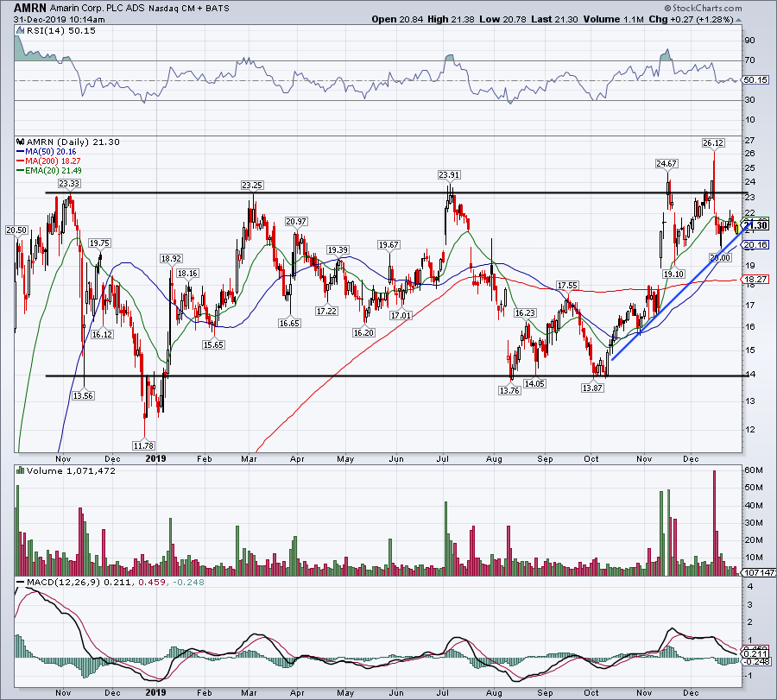Click the 31-Dec-2019 10:14am timestamp

tap(59, 20)
